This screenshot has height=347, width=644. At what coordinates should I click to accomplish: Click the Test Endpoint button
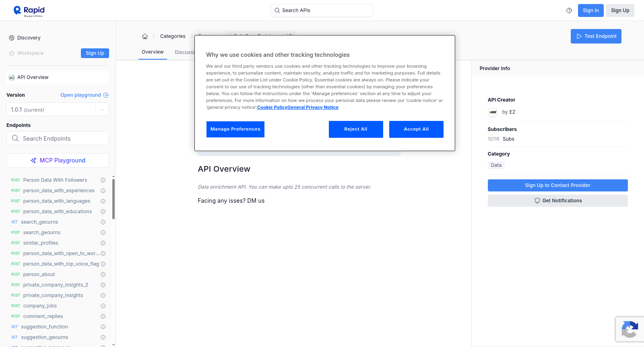coord(596,36)
